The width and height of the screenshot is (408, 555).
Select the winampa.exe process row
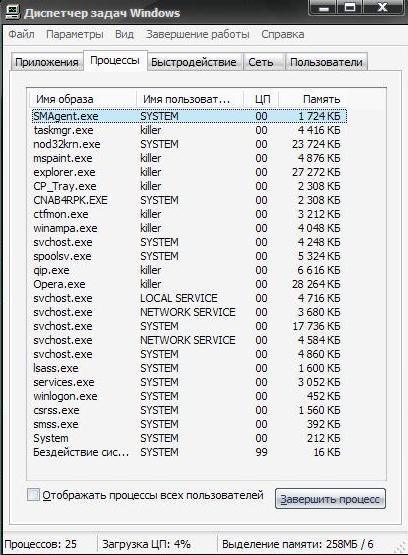pyautogui.click(x=189, y=228)
